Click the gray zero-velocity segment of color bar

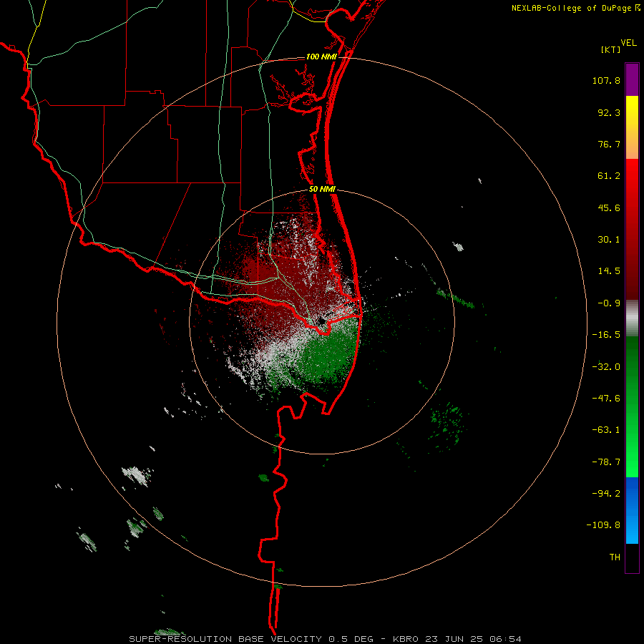tap(632, 318)
